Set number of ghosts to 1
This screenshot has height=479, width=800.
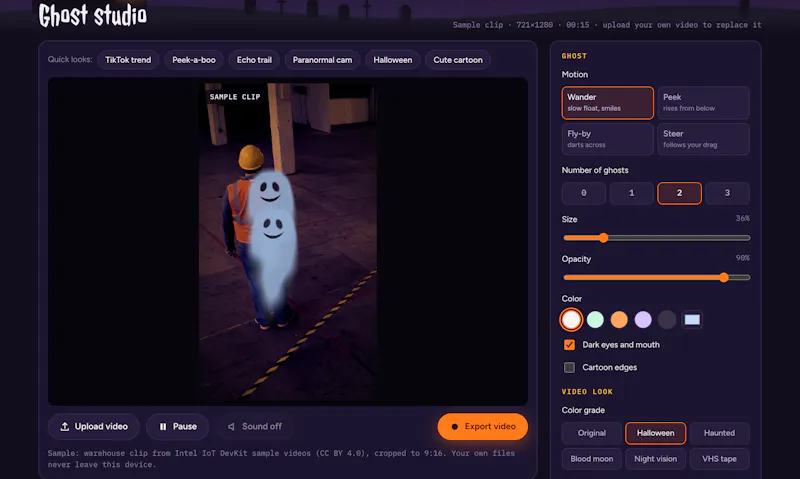pos(632,193)
